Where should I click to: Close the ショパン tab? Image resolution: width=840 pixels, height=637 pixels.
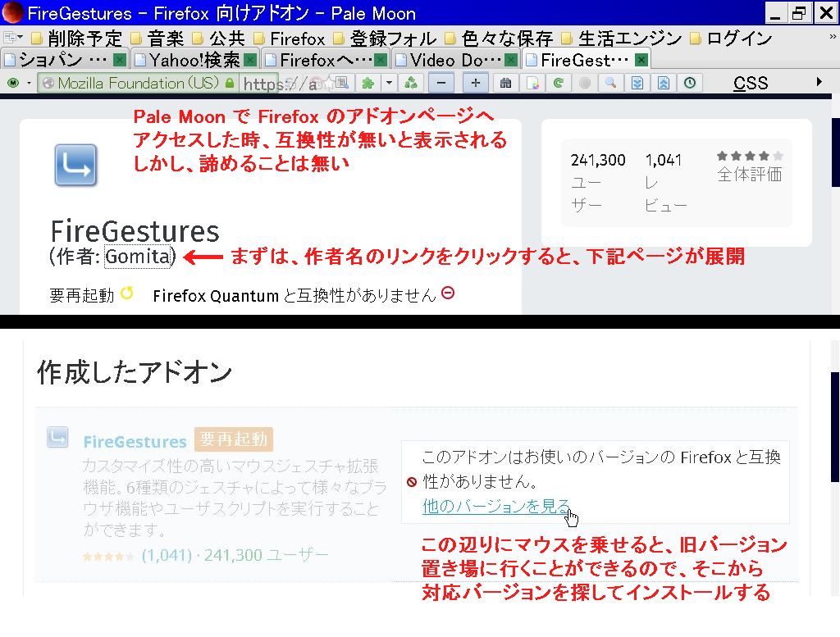[x=120, y=60]
